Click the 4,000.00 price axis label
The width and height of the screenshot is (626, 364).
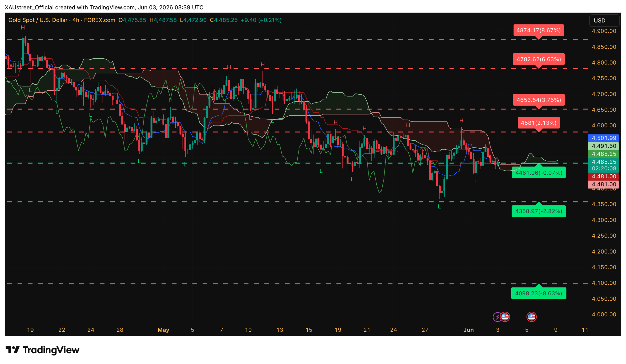pyautogui.click(x=604, y=315)
